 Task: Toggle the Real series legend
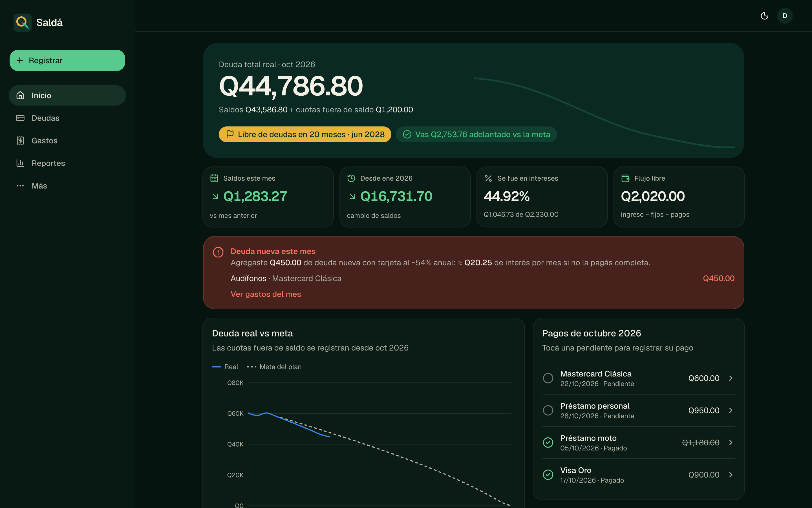coord(225,367)
